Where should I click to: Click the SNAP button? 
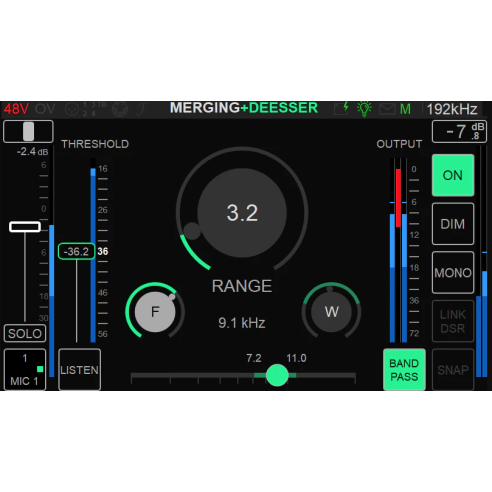(453, 370)
